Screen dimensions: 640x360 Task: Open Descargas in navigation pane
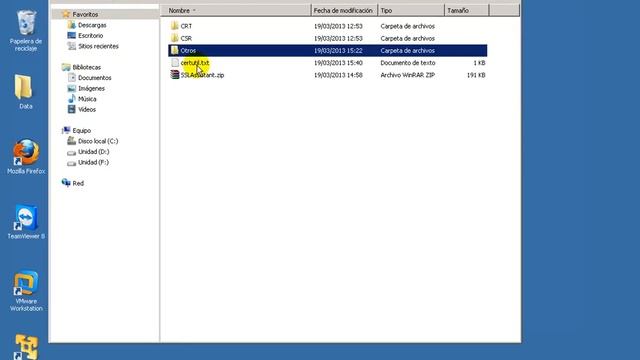point(92,25)
